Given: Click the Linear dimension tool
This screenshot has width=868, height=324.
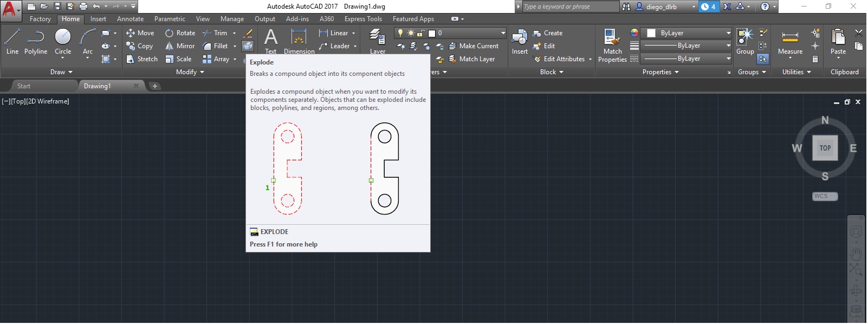Looking at the screenshot, I should pos(334,33).
